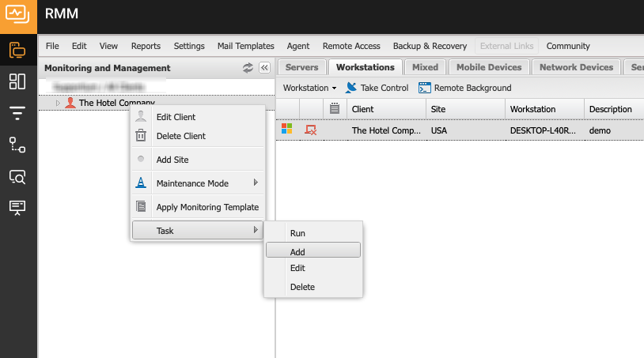Open the Backup & Recovery menu
Image resolution: width=644 pixels, height=358 pixels.
[x=430, y=46]
